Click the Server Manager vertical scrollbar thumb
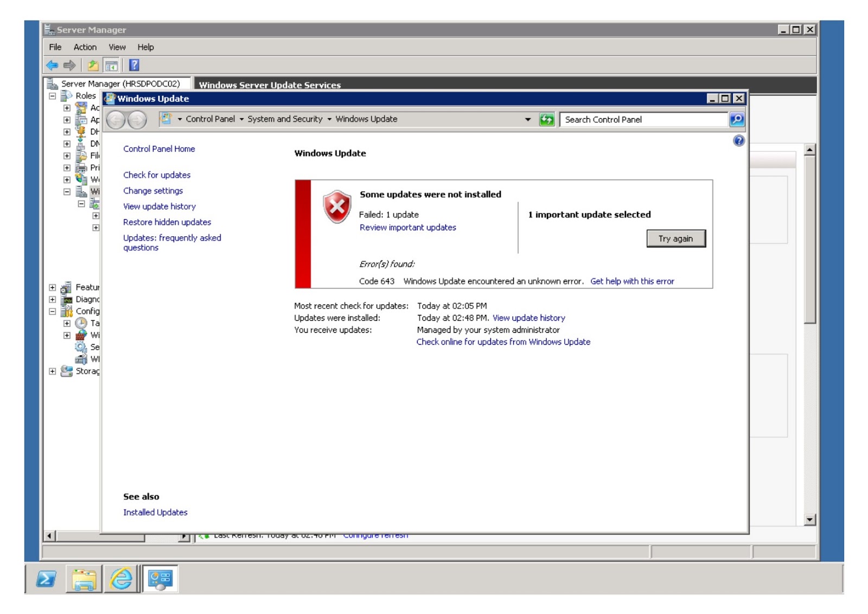 pos(810,239)
